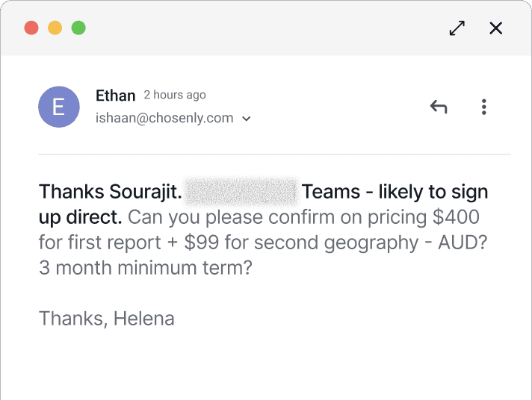
Task: Click the "Thanks, Helena" signature
Action: [107, 319]
